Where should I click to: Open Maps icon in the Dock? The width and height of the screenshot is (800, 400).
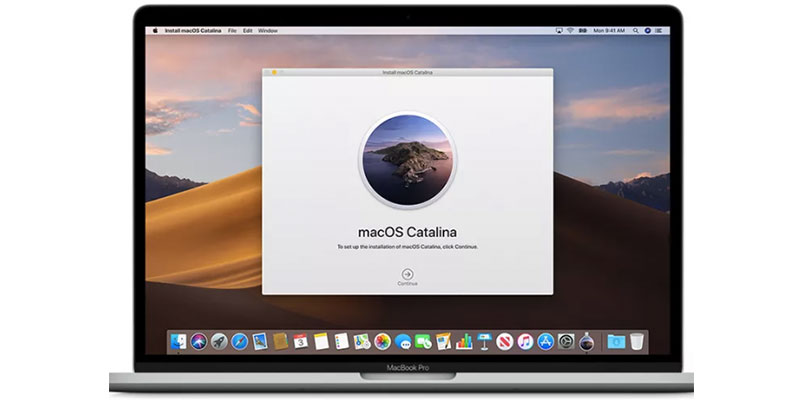pos(362,341)
